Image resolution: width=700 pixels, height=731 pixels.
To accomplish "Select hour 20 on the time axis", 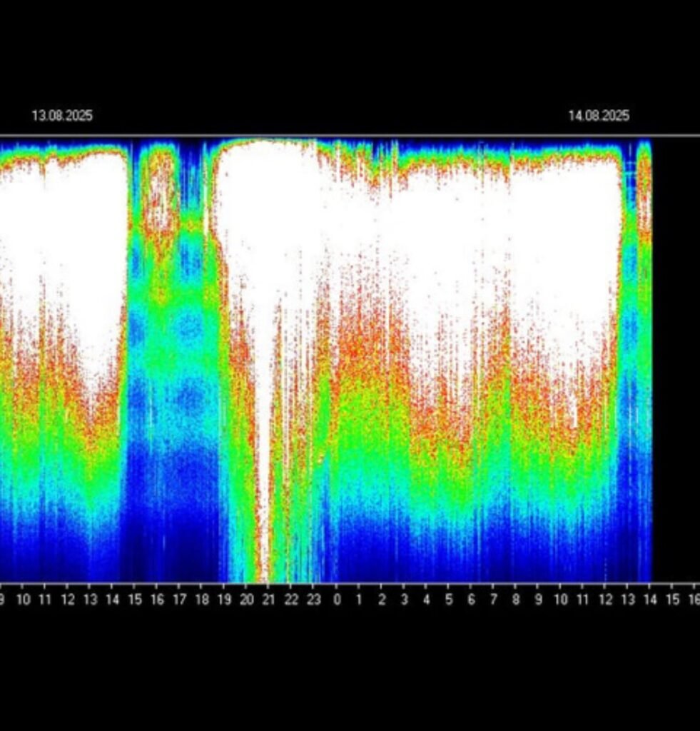I will (247, 600).
